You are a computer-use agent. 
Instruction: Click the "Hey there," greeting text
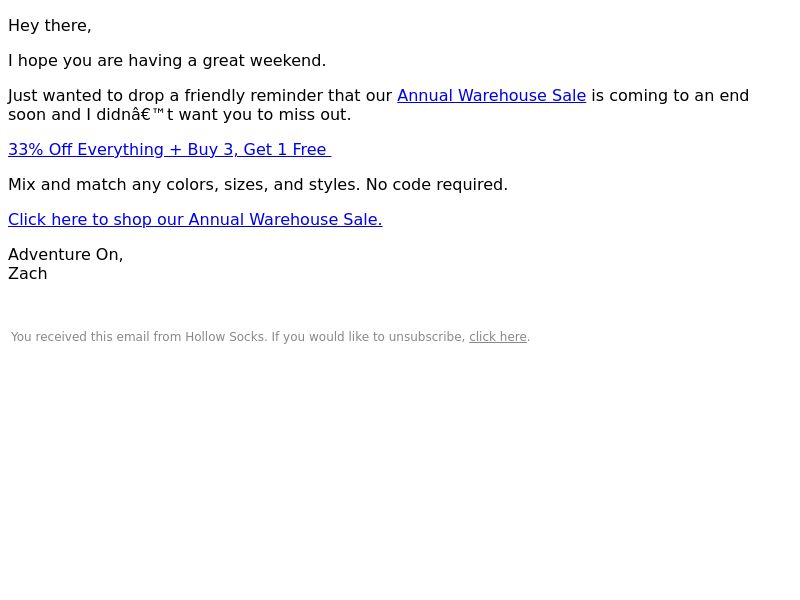tap(49, 26)
